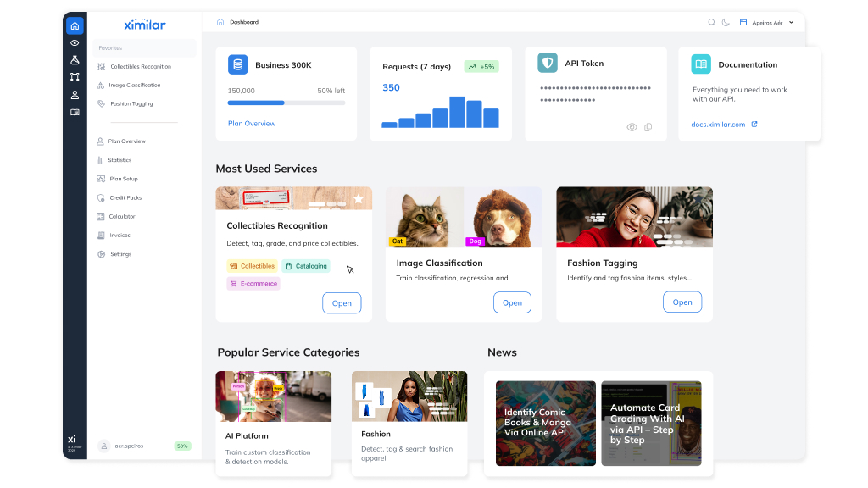Go to Statistics in the sidebar menu
Viewport: 868px width, 488px height.
pyautogui.click(x=120, y=160)
